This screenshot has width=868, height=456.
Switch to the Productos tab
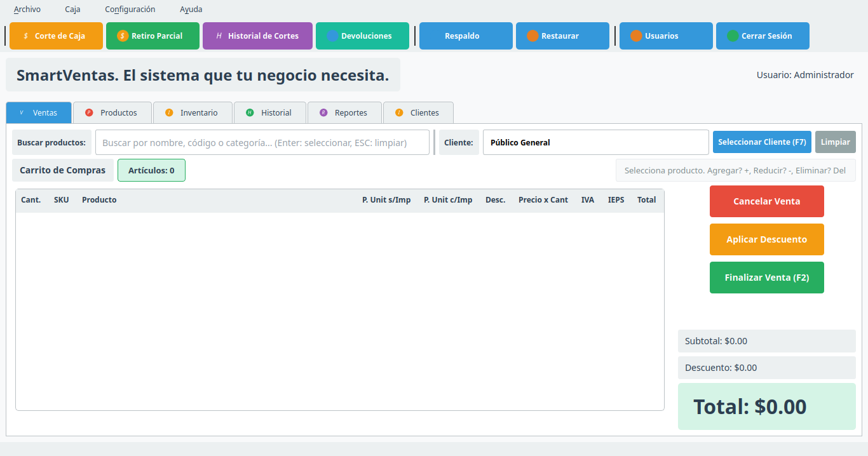[x=112, y=112]
